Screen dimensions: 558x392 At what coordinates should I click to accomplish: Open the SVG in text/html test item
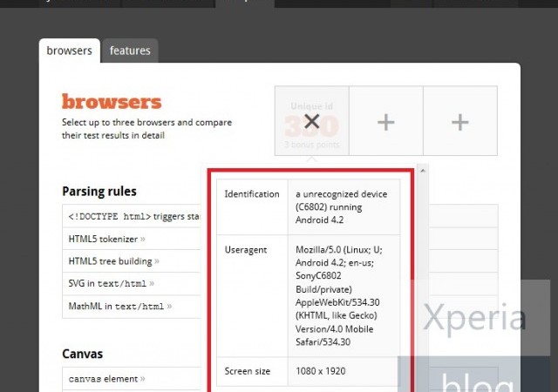coord(107,283)
